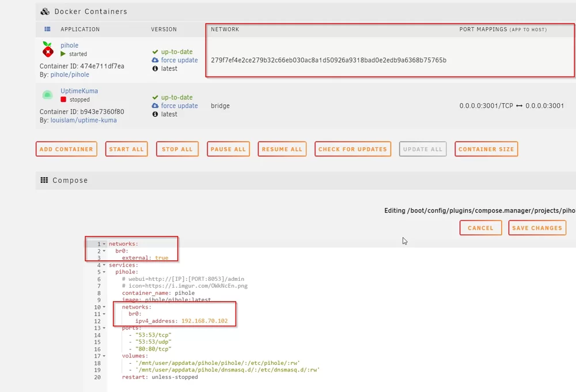Click pihole's latest info icon
Image resolution: width=576 pixels, height=392 pixels.
click(155, 68)
